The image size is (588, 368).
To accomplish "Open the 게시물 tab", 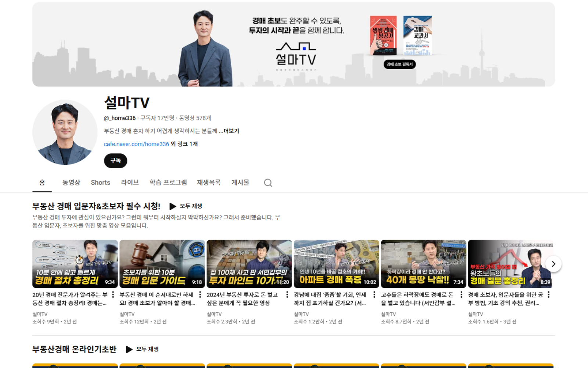I will tap(240, 183).
